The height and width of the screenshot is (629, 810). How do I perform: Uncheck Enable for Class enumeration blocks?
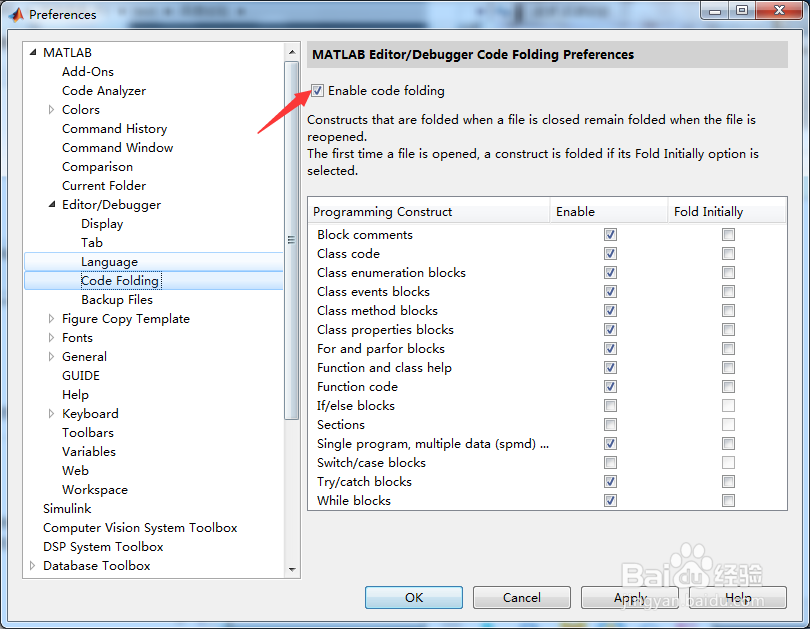pyautogui.click(x=610, y=273)
